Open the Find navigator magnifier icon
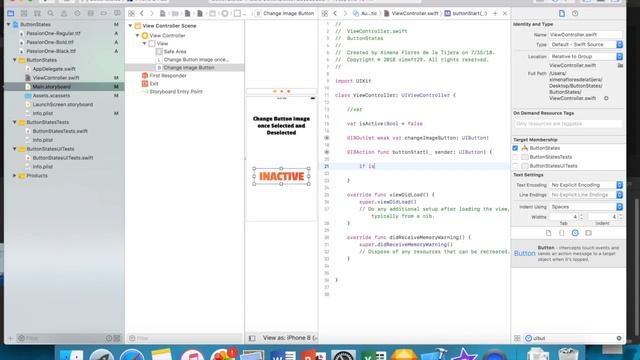 tap(51, 13)
